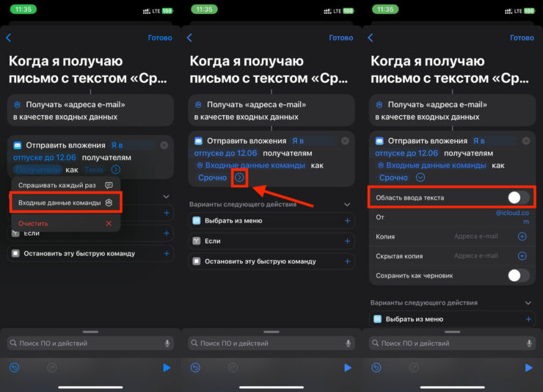Add 'Остановить эту быструю команду' in middle screen
543x392 pixels.
[347, 261]
